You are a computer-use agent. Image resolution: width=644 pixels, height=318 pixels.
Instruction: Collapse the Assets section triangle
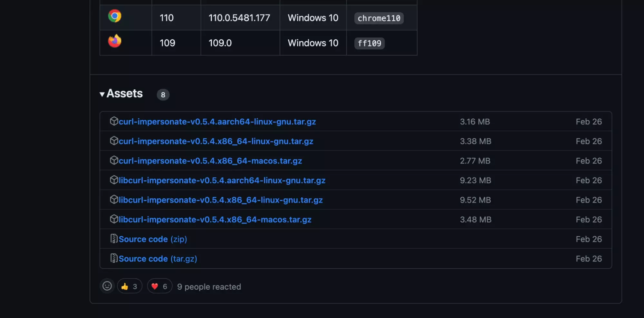click(x=102, y=94)
